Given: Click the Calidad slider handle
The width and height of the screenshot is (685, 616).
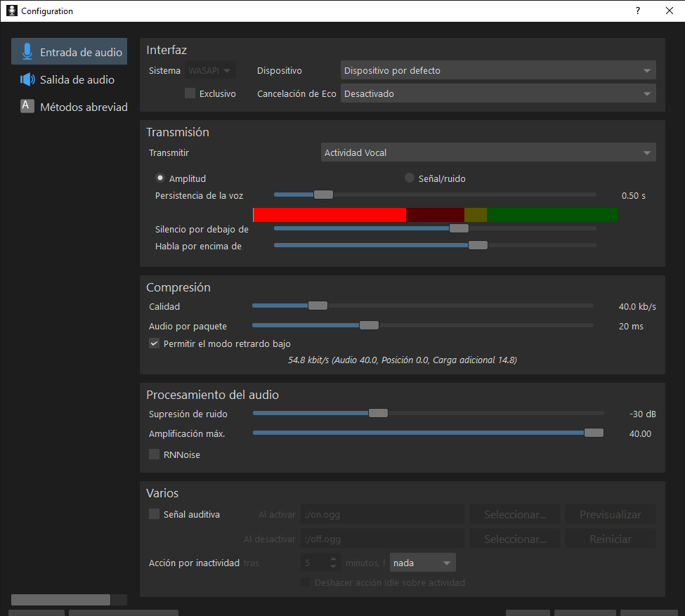Looking at the screenshot, I should (318, 306).
